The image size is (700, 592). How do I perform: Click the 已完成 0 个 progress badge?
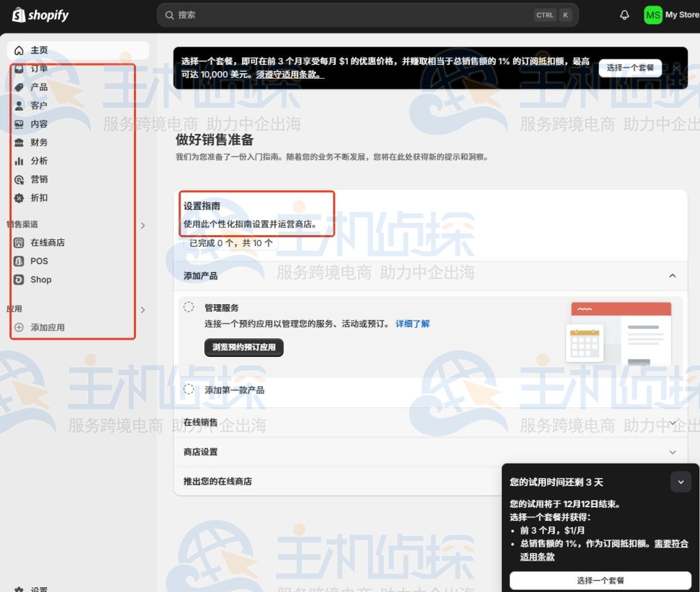pos(230,242)
